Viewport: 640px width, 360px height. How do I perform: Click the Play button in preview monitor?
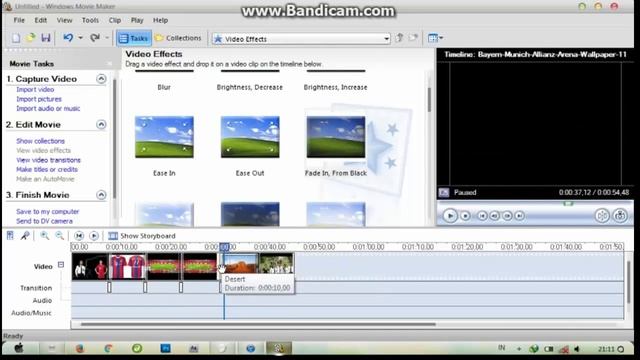[x=450, y=216]
